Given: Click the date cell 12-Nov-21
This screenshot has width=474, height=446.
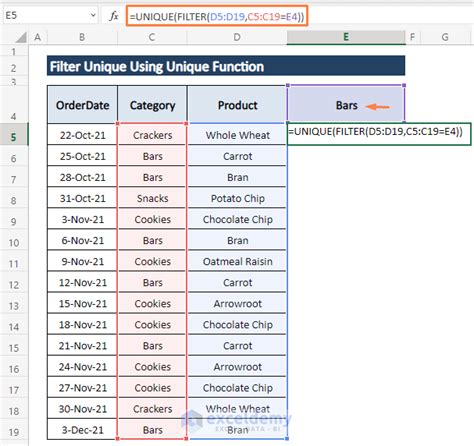Looking at the screenshot, I should point(82,282).
